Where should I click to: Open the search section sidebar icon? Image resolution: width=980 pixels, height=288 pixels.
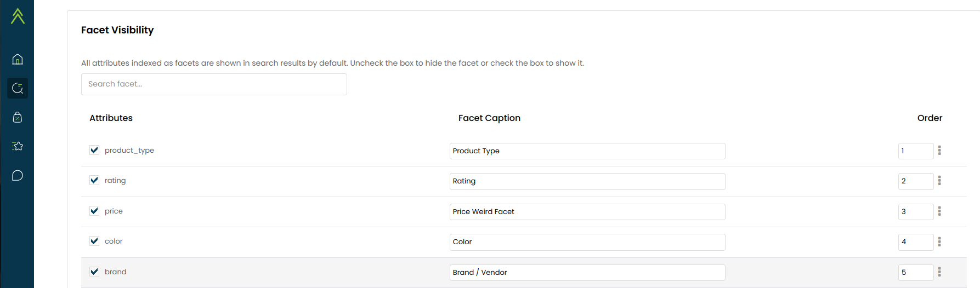tap(18, 88)
